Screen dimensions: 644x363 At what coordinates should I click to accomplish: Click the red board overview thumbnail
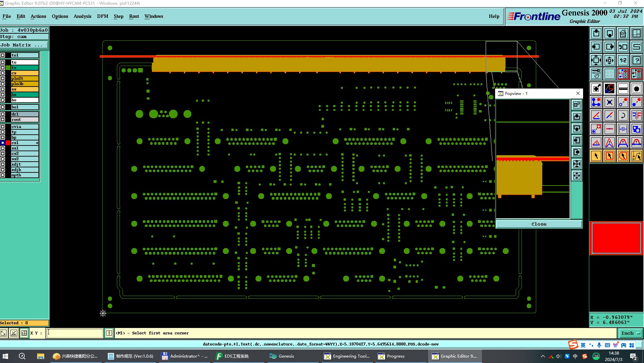tap(616, 238)
